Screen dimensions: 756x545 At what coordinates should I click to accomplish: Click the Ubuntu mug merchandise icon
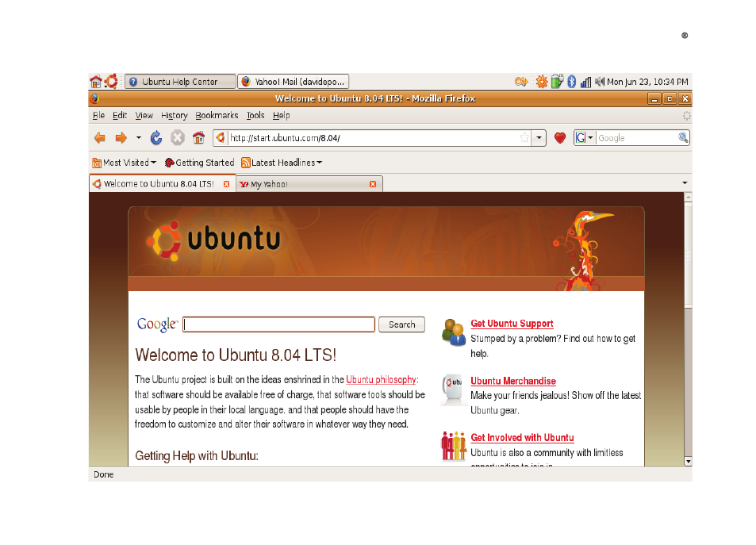(452, 389)
